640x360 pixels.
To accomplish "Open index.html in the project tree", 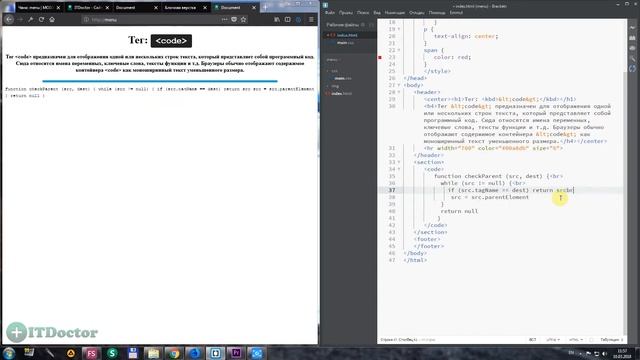I will [341, 93].
